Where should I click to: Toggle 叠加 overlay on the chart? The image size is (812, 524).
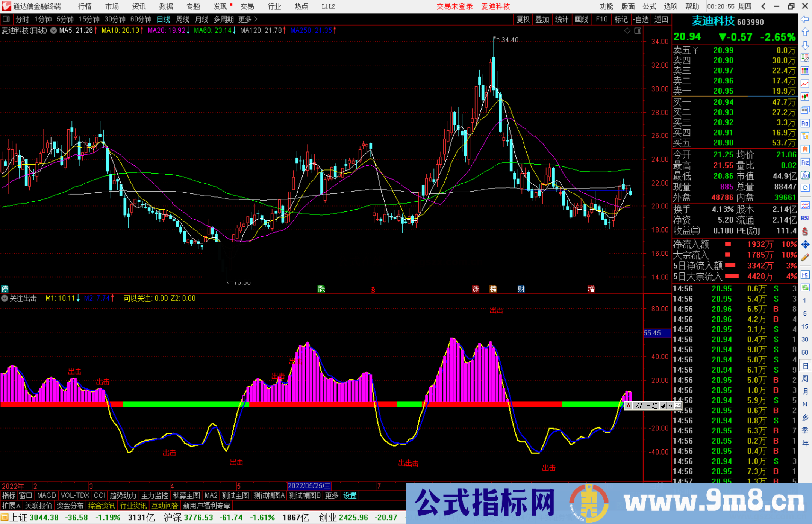542,19
